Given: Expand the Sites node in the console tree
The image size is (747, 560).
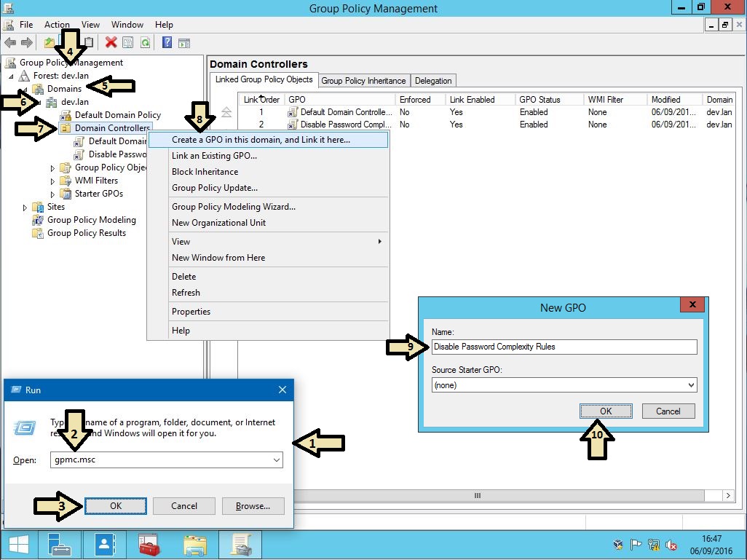Looking at the screenshot, I should pyautogui.click(x=24, y=206).
